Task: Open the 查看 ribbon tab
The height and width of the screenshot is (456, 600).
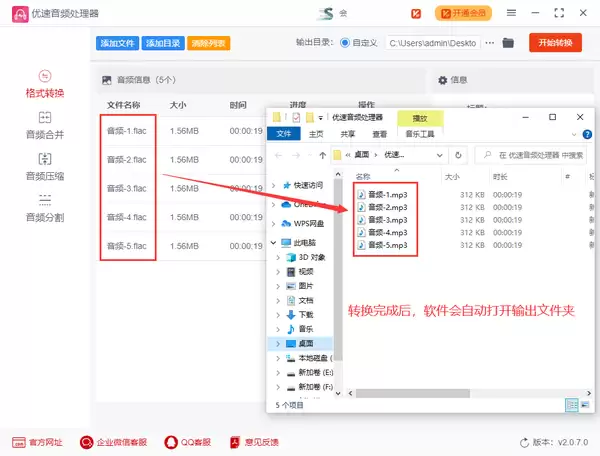Action: coord(380,134)
